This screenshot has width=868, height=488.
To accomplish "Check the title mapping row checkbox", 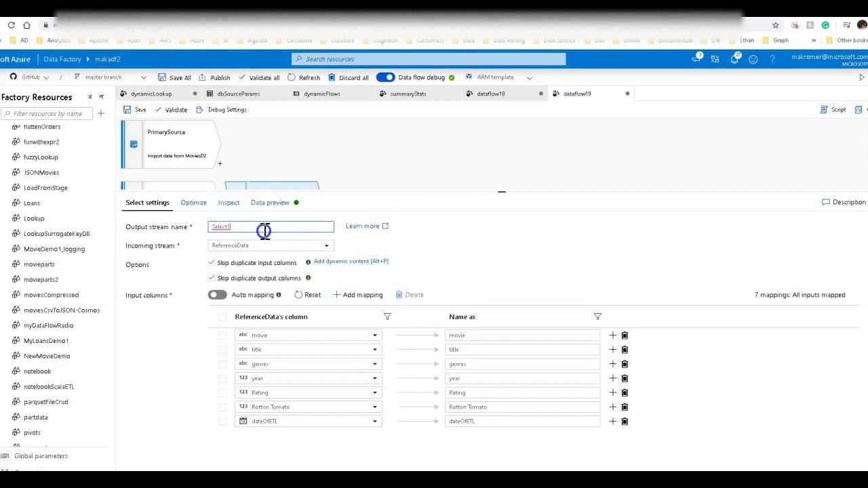I will [x=222, y=349].
